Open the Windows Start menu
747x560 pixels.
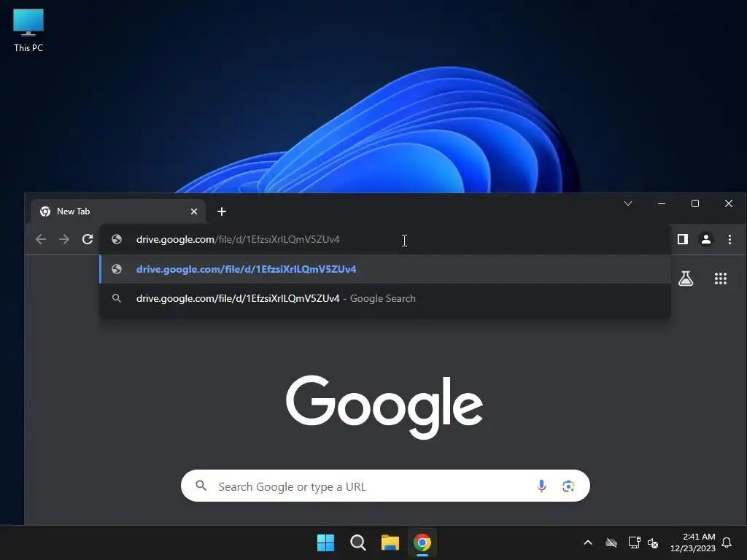tap(326, 542)
